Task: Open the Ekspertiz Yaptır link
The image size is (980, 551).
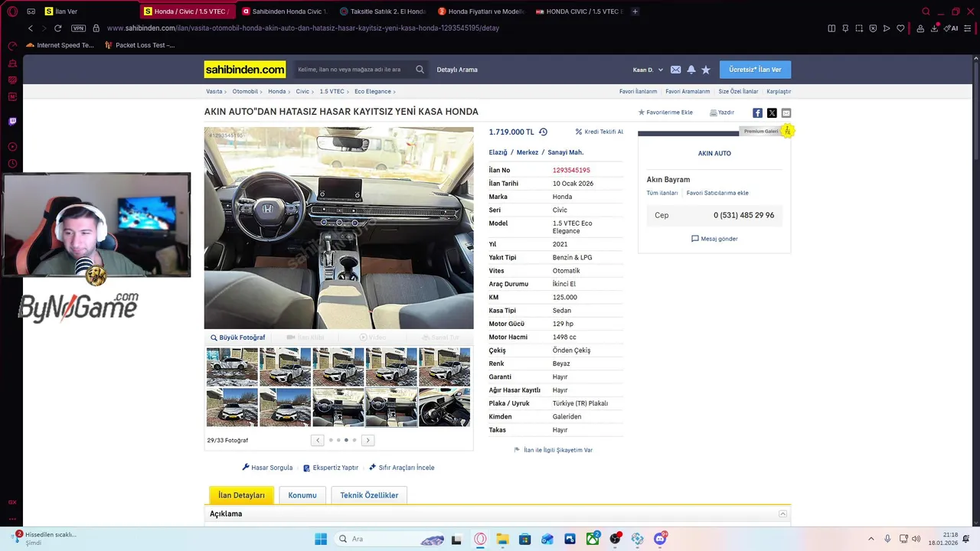Action: 331,468
